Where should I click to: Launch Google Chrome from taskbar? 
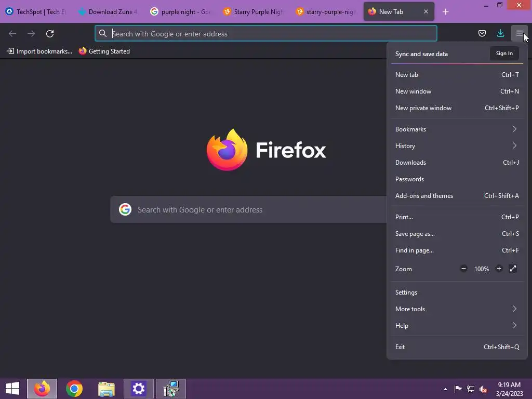[74, 389]
